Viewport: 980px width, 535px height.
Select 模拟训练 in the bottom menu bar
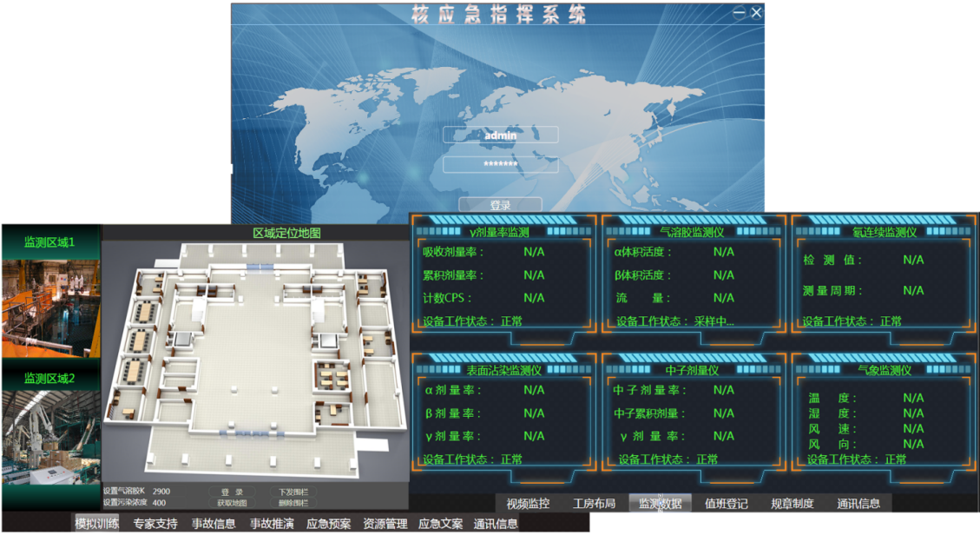(x=97, y=524)
